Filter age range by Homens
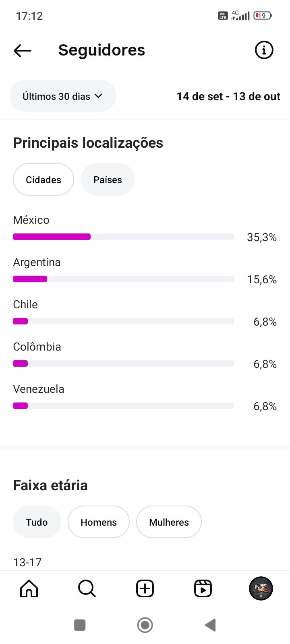Image resolution: width=290 pixels, height=644 pixels. click(99, 522)
